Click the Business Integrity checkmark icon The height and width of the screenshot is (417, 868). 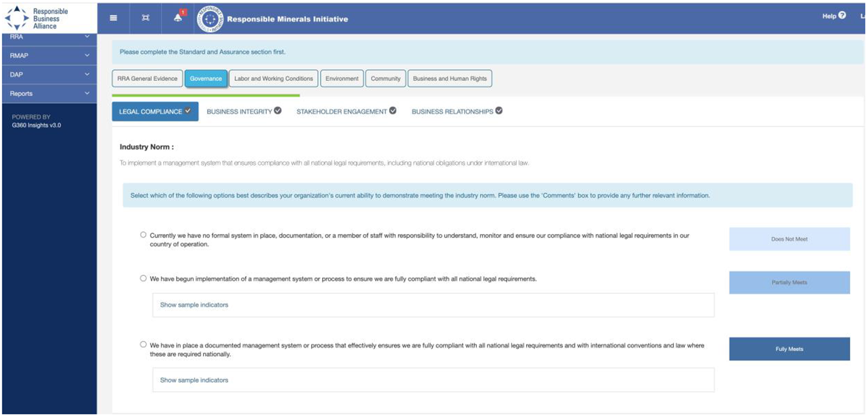278,111
